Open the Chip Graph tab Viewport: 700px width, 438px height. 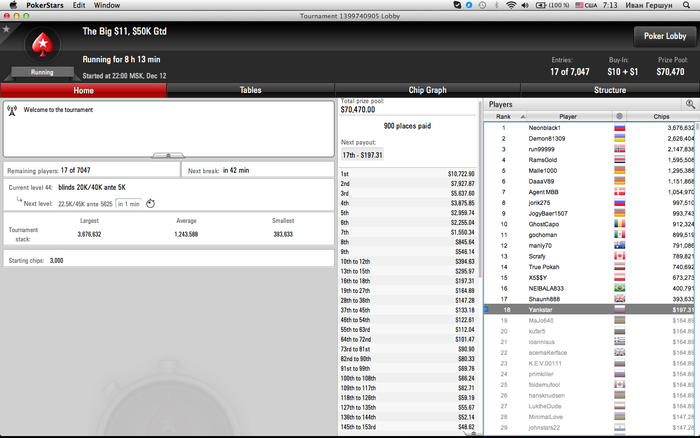click(427, 90)
